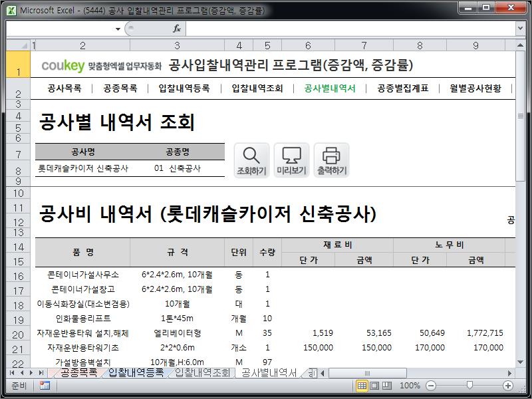Switch to Page Layout view
This screenshot has width=532, height=399.
coord(374,386)
